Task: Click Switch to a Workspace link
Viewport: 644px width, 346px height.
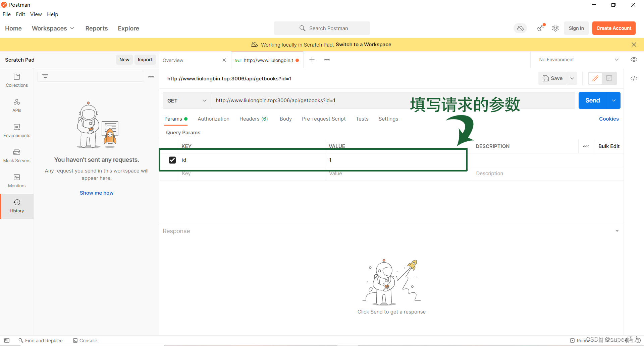Action: (364, 45)
